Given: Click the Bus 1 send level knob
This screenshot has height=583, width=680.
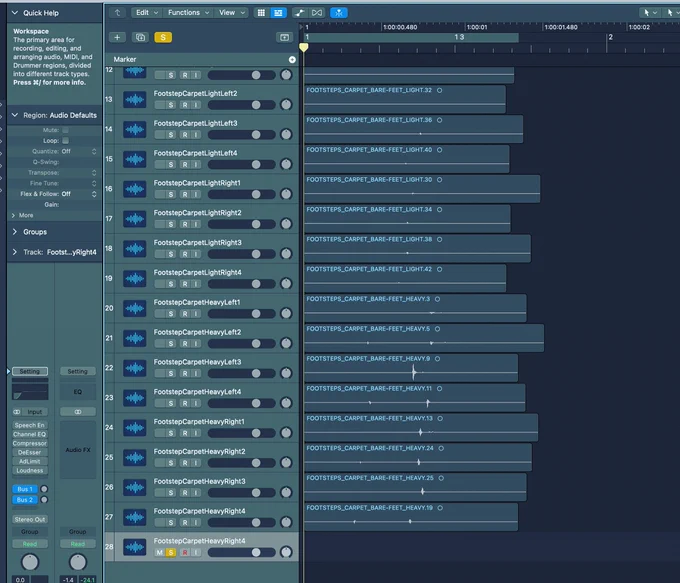Looking at the screenshot, I should click(44, 489).
